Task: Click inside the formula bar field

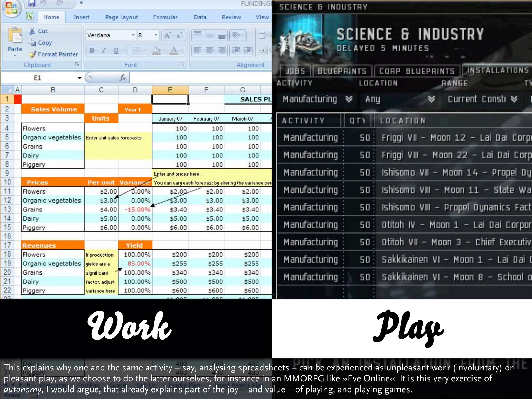Action: (x=200, y=77)
